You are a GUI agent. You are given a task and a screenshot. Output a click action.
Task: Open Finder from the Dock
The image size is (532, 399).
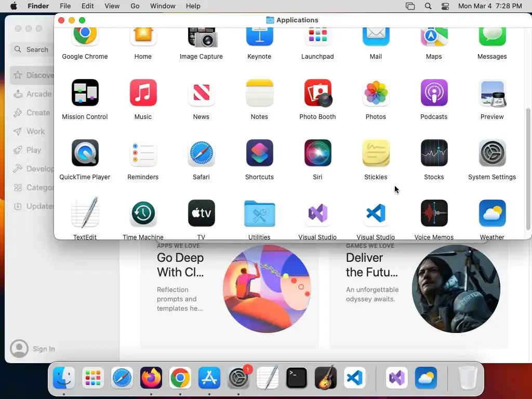click(64, 378)
